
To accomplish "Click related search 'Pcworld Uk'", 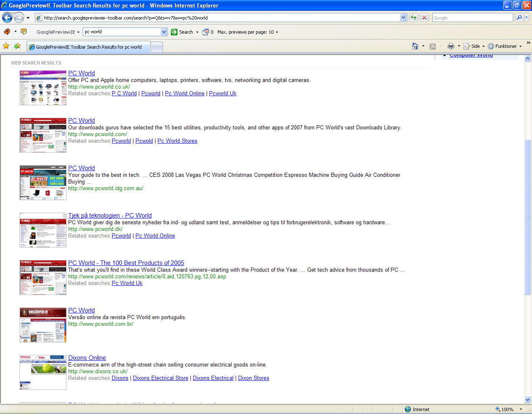I will pos(223,94).
